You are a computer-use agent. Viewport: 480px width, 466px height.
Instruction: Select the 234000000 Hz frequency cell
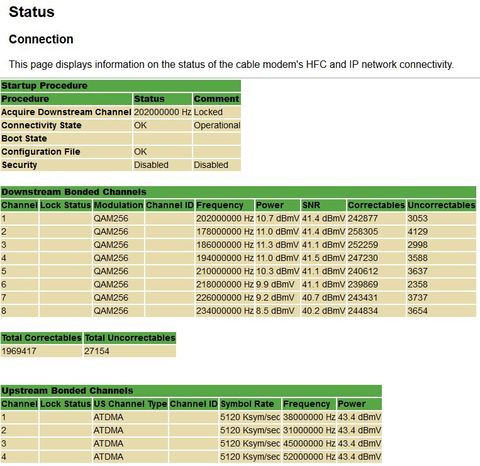[x=225, y=311]
